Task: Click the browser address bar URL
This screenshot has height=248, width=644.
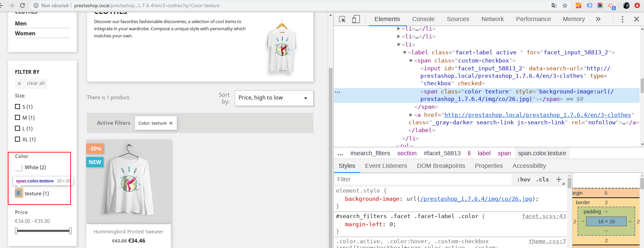Action: coord(147,5)
